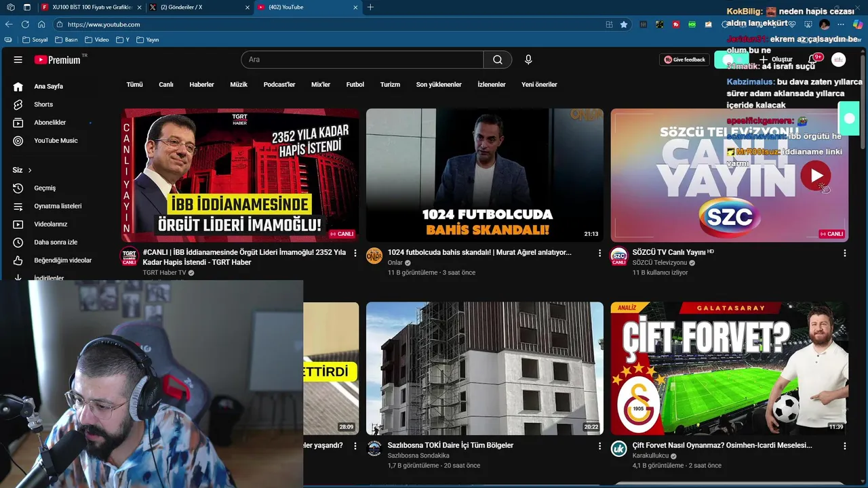Open the Onlar channel avatar

374,256
